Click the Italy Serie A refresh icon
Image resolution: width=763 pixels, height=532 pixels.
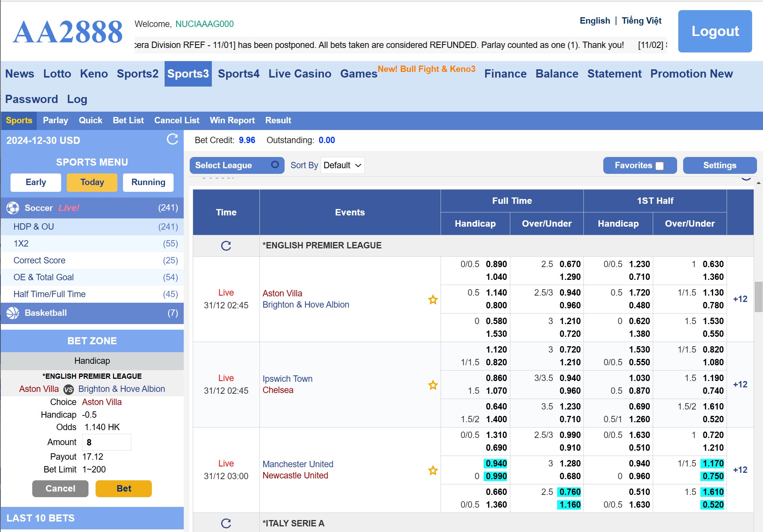point(226,523)
